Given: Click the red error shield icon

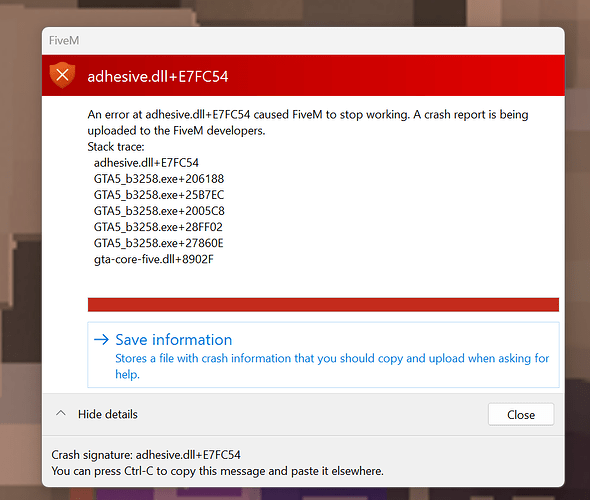Looking at the screenshot, I should 62,75.
